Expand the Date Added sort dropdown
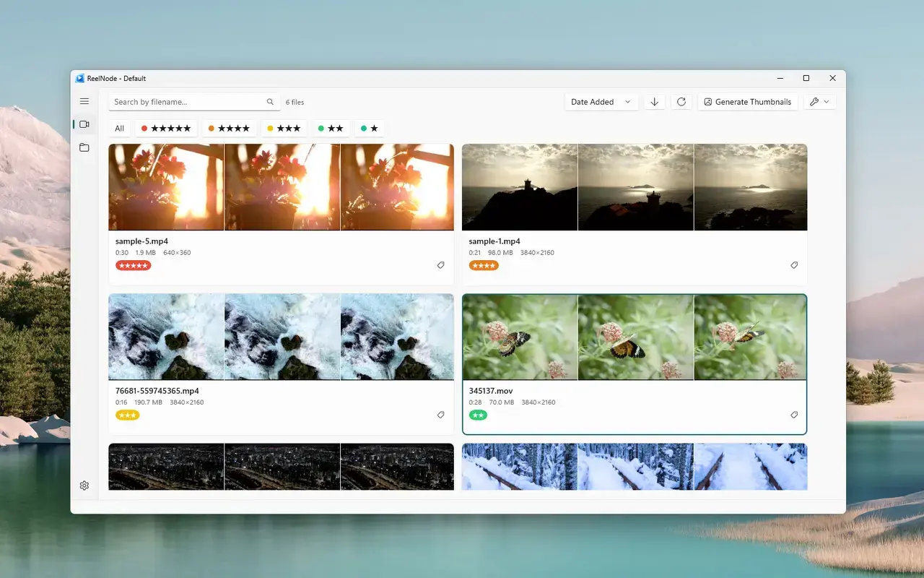This screenshot has height=578, width=924. coord(601,102)
